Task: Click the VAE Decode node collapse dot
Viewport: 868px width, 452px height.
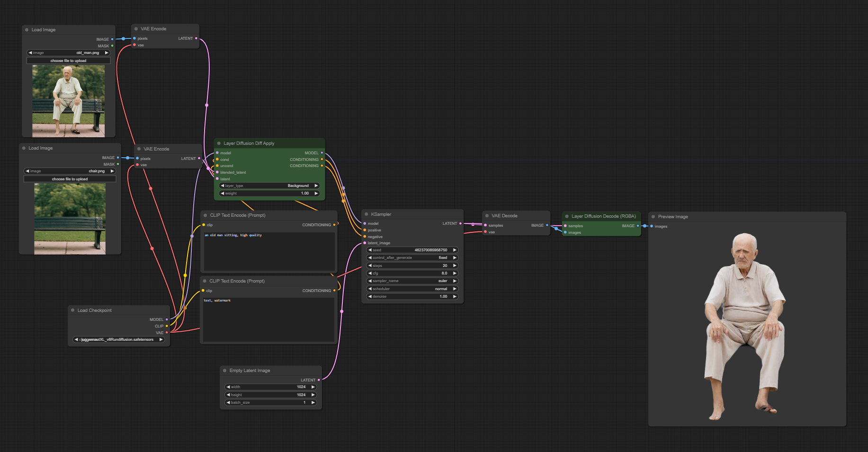Action: tap(487, 216)
